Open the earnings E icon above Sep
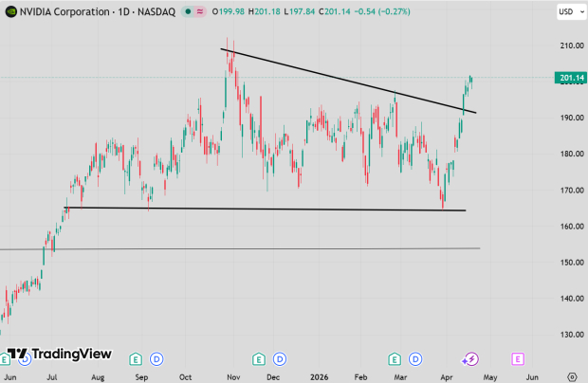The image size is (588, 383). tap(136, 359)
